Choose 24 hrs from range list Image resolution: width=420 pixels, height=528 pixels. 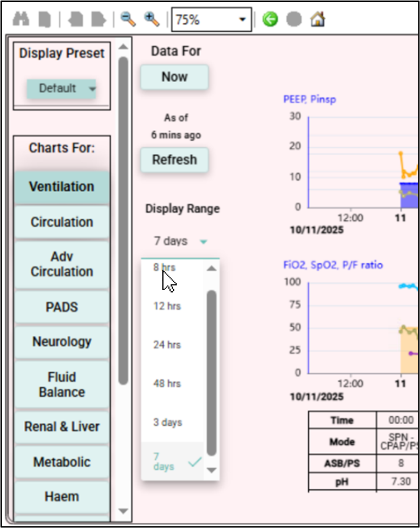click(167, 345)
